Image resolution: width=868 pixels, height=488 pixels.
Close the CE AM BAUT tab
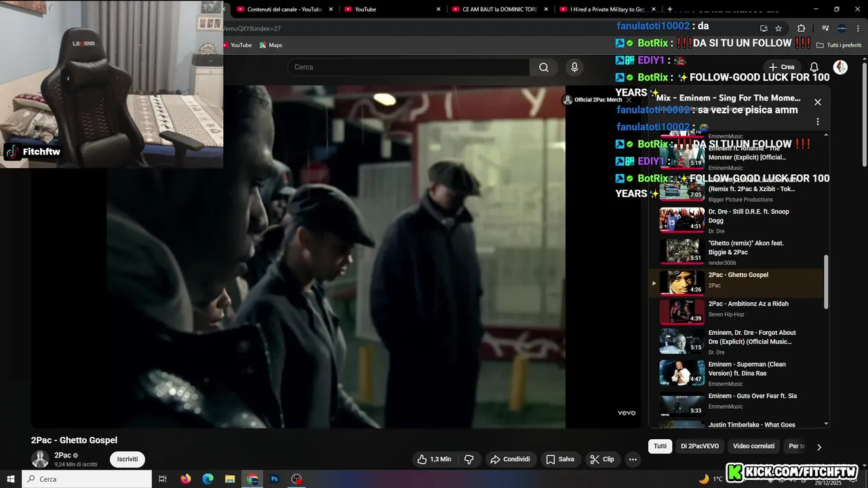click(x=547, y=9)
